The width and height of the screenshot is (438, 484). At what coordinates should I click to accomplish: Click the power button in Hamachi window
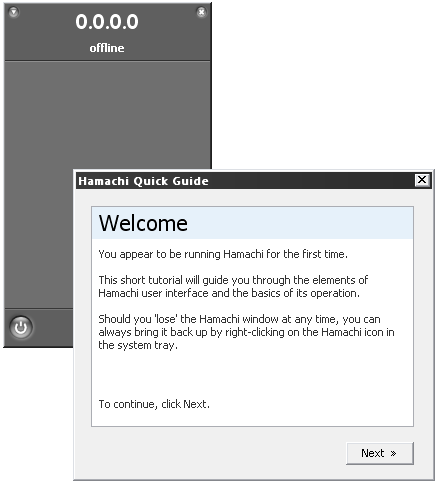[21, 327]
